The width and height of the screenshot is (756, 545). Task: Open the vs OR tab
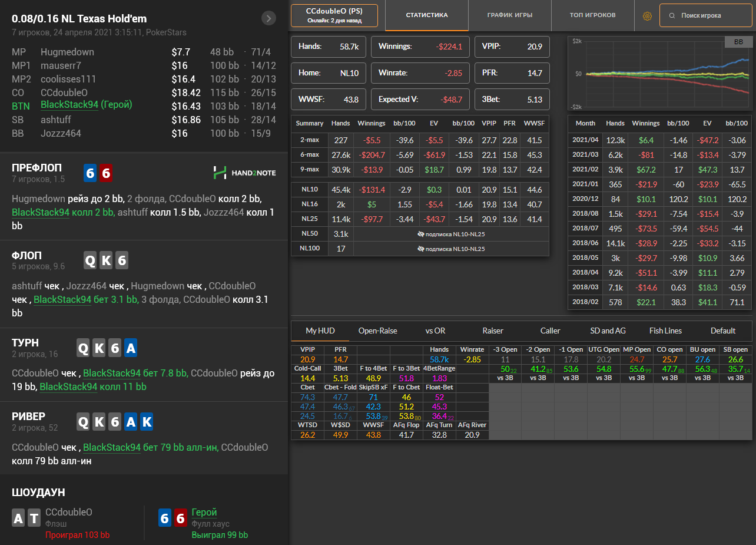(435, 331)
